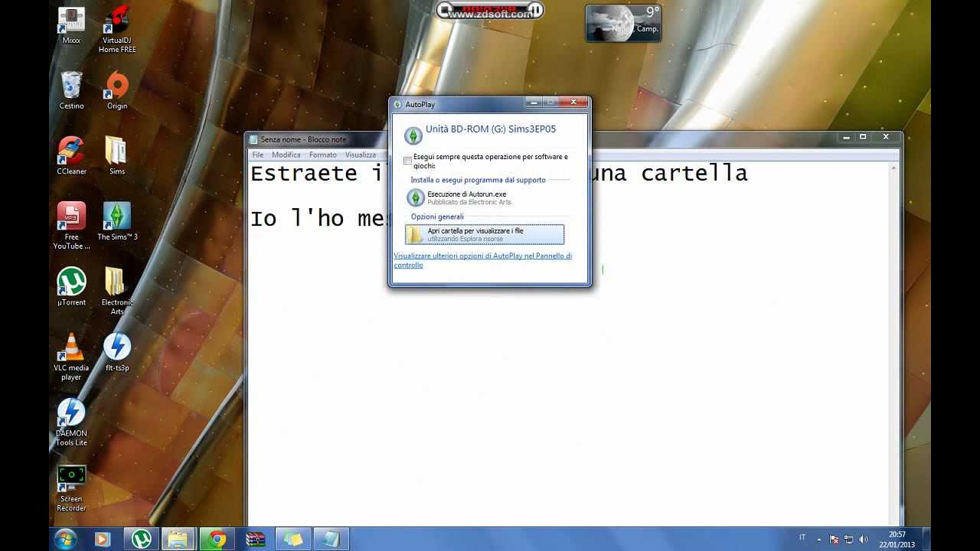Open the Electronic Arts folder icon
980x551 pixels.
coord(117,291)
